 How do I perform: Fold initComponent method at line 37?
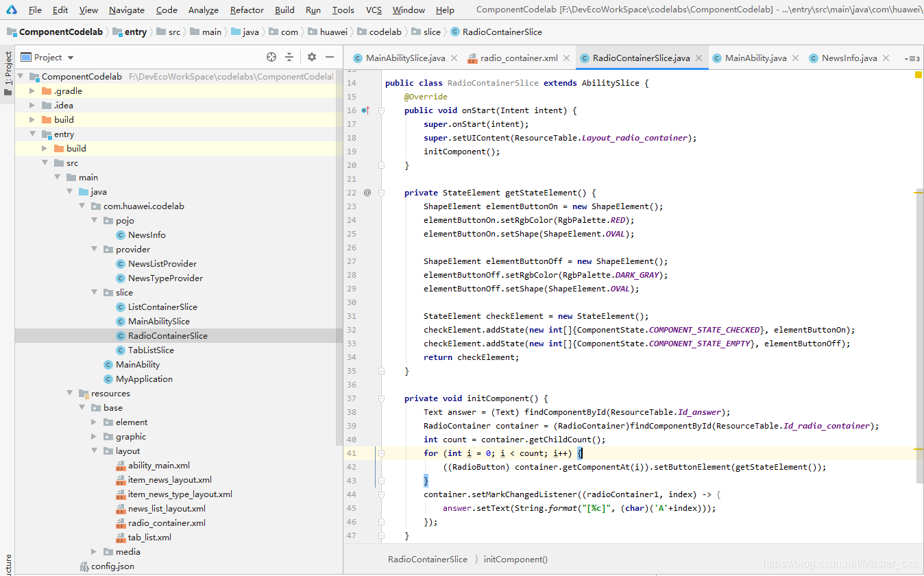click(x=381, y=398)
